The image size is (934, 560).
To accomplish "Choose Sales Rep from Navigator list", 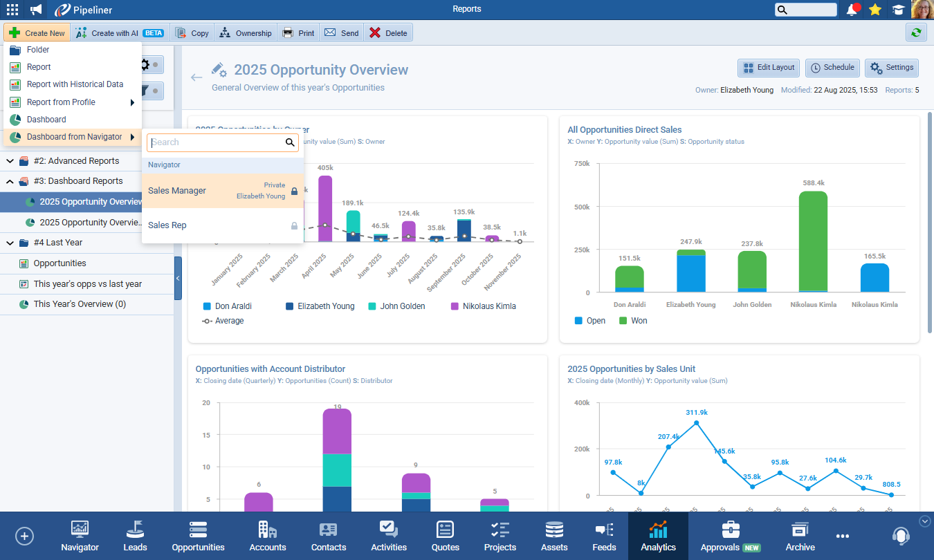I will pyautogui.click(x=167, y=225).
